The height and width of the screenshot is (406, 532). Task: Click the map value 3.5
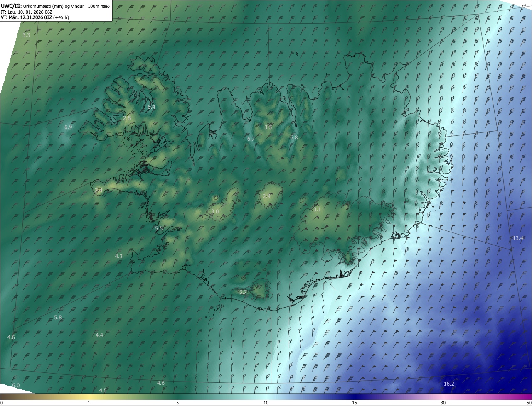[268, 127]
